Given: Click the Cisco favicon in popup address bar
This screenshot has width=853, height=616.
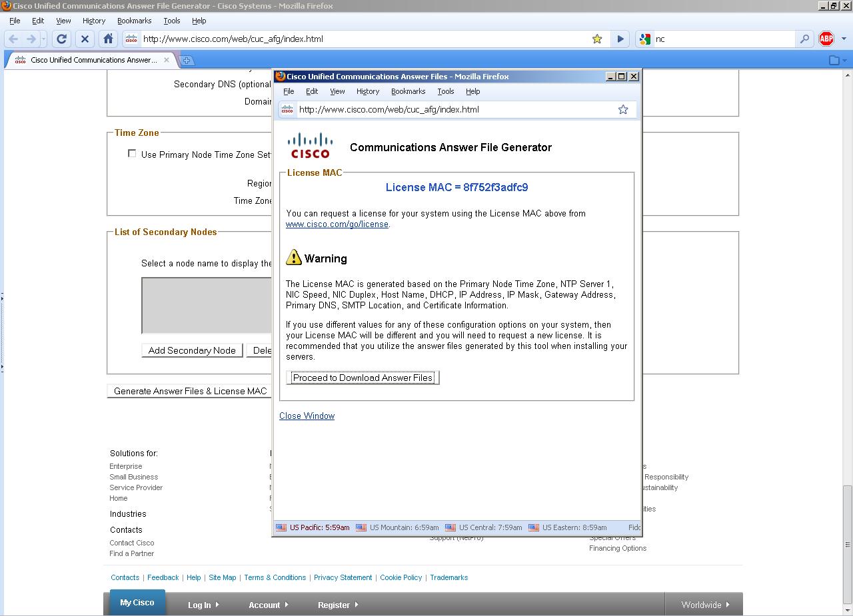Looking at the screenshot, I should [287, 109].
